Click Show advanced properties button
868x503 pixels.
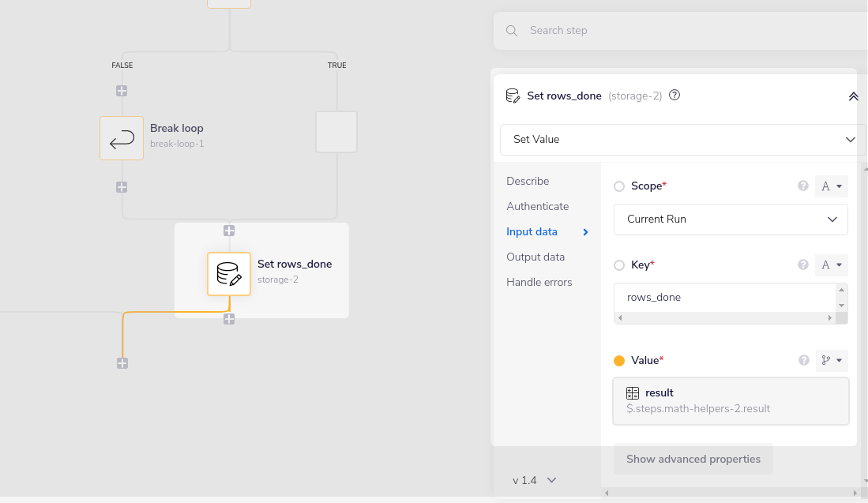(x=693, y=459)
